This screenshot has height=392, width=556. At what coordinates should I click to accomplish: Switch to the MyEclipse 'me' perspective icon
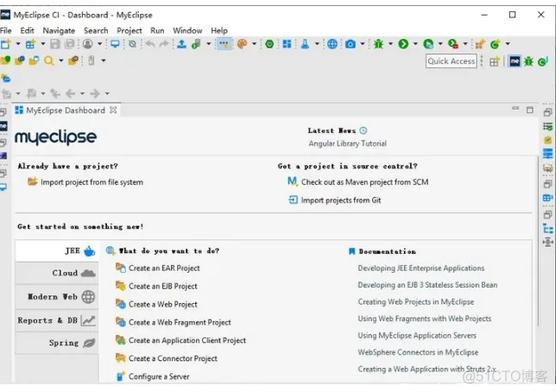click(x=515, y=61)
